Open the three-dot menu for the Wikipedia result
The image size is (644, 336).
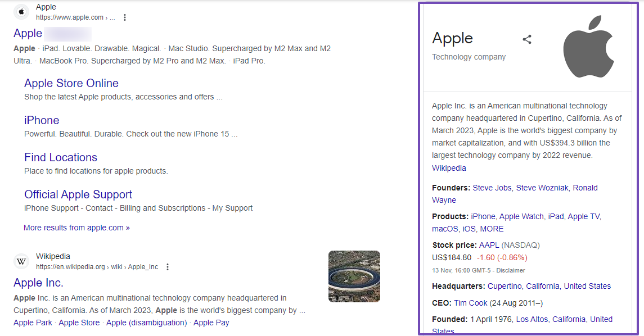pyautogui.click(x=168, y=267)
